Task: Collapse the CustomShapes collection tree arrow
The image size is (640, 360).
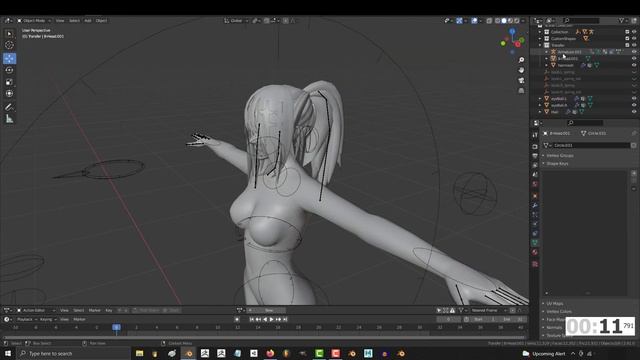Action: 540,38
